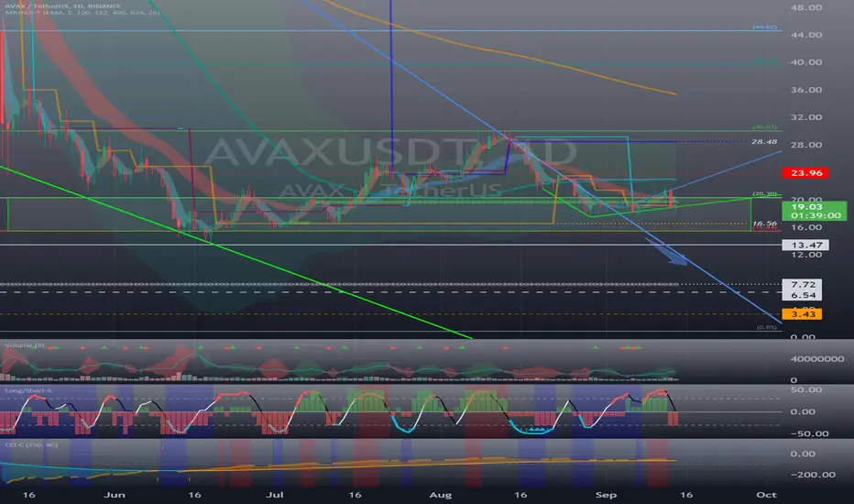Click the Jun label on time axis
The image size is (854, 504).
[x=115, y=495]
